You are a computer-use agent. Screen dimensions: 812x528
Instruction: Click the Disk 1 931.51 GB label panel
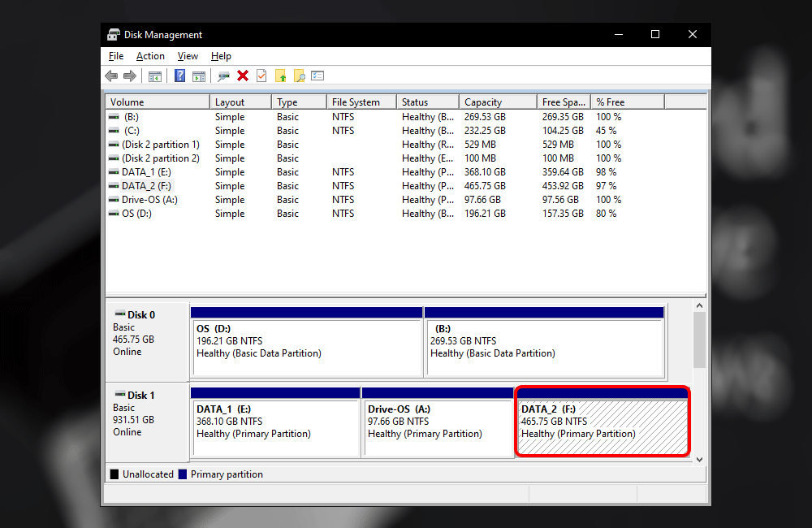point(147,422)
